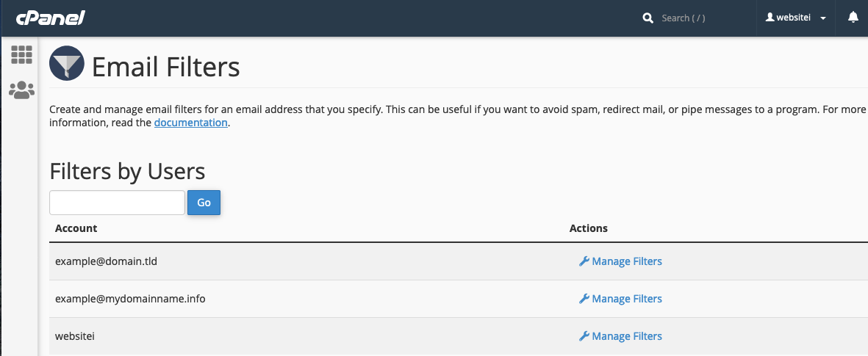This screenshot has height=356, width=868.
Task: Click the Email Filters funnel icon
Action: 67,66
